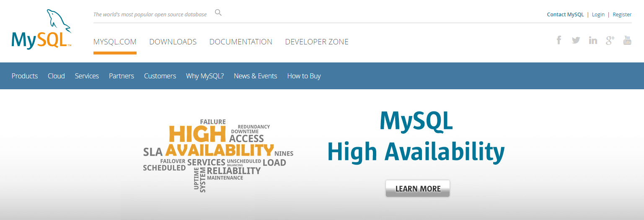Visit the MySQL Facebook page icon
Viewport: 644px width, 220px height.
559,40
